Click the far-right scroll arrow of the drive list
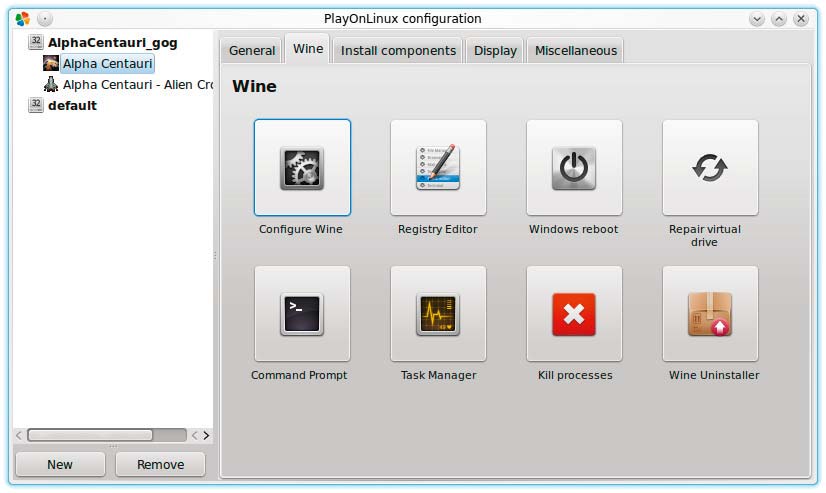 (x=206, y=435)
